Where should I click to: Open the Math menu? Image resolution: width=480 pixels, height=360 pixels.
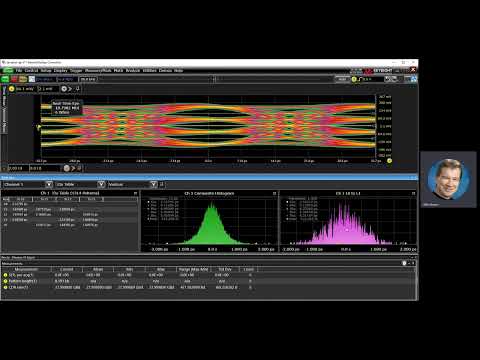118,71
